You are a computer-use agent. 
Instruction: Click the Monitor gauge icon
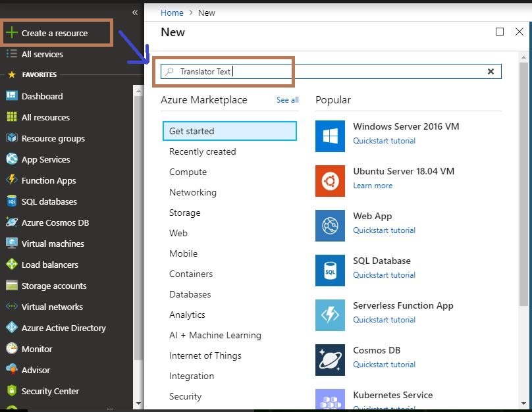point(12,349)
